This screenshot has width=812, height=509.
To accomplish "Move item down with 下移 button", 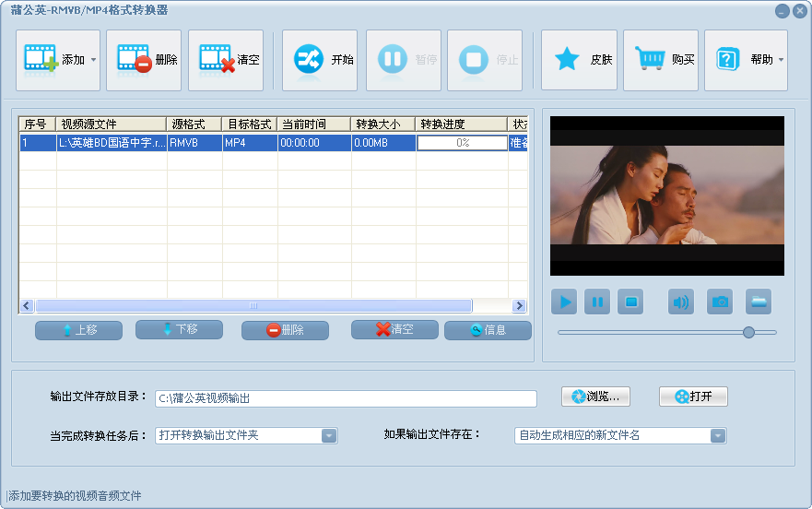I will (x=179, y=330).
